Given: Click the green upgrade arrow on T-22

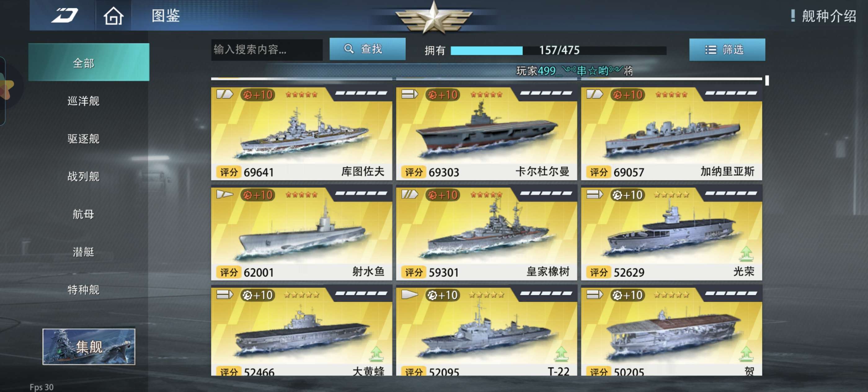Looking at the screenshot, I should pyautogui.click(x=561, y=354).
